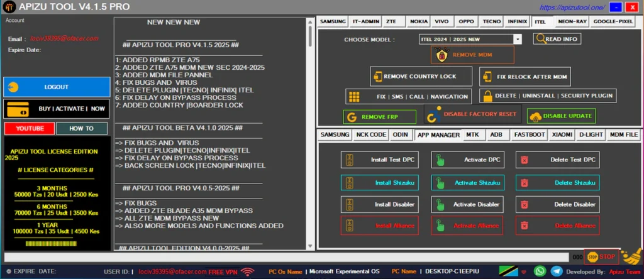
Task: Open the NEON-RAY tab
Action: [x=572, y=21]
